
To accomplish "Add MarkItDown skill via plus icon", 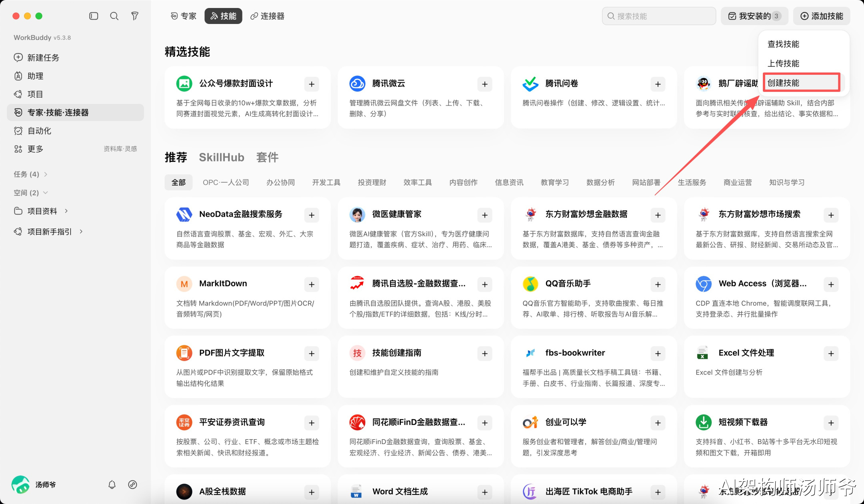I will tap(312, 284).
